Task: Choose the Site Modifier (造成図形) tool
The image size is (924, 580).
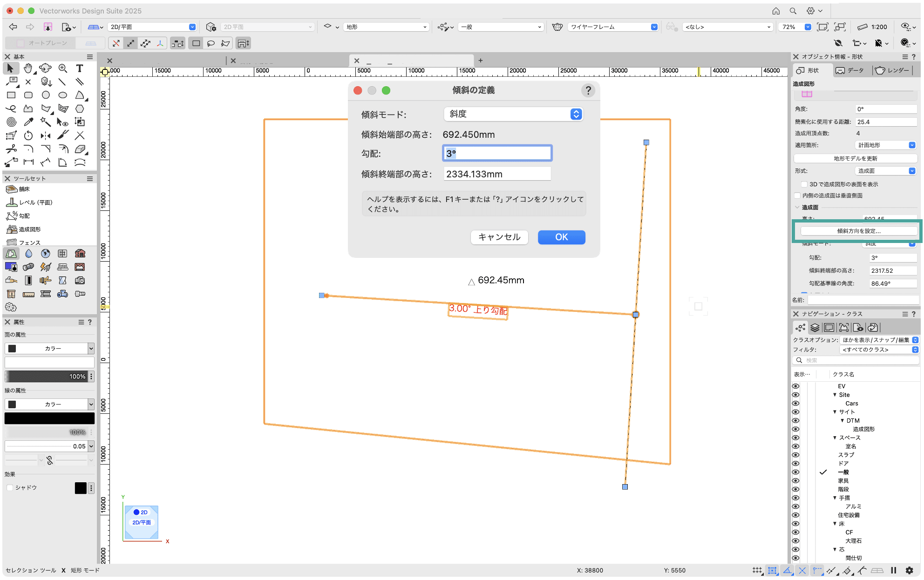Action: [23, 229]
